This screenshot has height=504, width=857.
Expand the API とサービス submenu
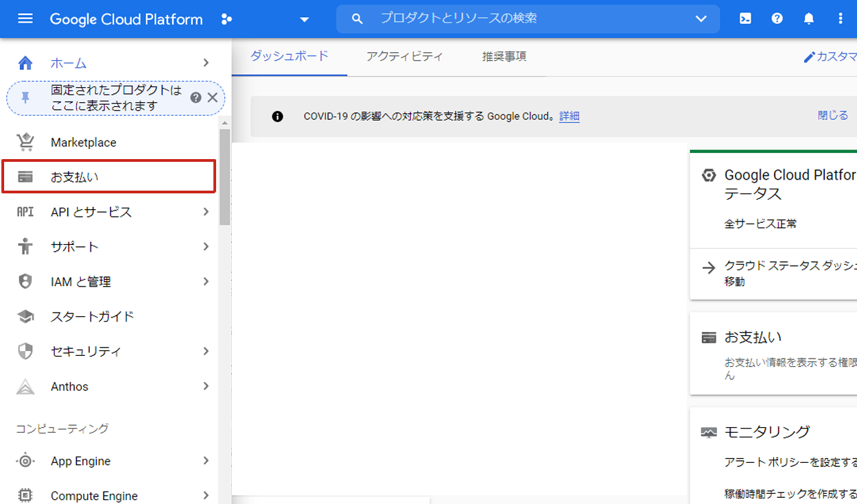click(x=206, y=212)
